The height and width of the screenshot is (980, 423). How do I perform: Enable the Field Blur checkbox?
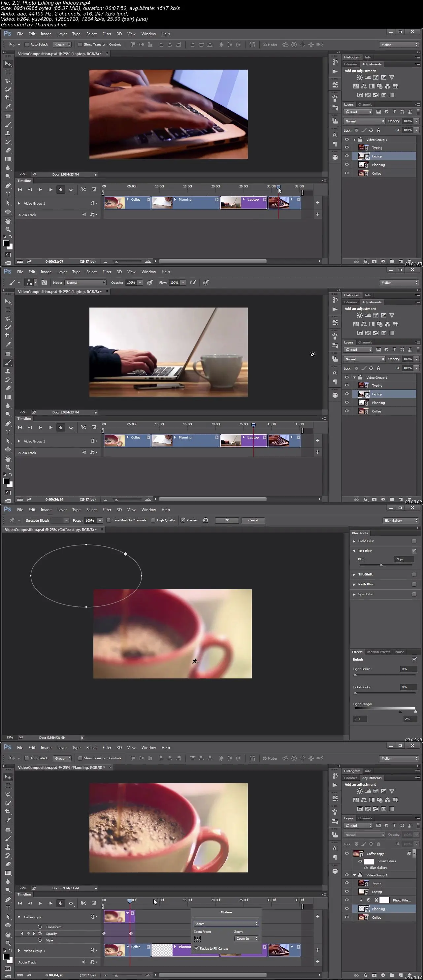(x=414, y=541)
